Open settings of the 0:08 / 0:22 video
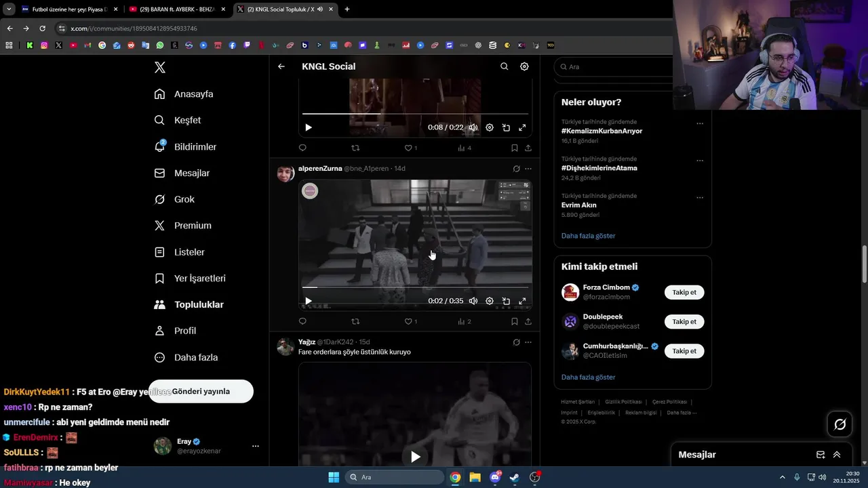 (490, 127)
